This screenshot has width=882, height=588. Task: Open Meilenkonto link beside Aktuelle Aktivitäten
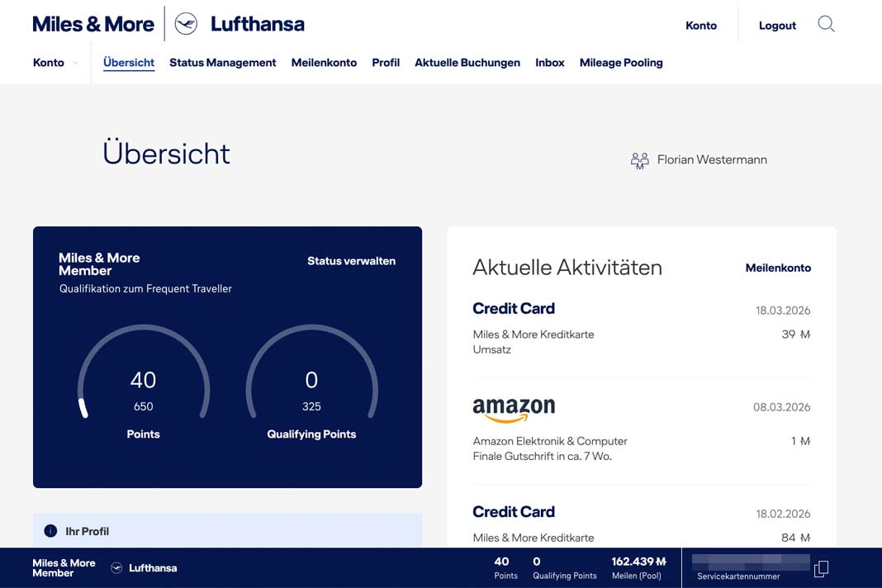(x=778, y=268)
